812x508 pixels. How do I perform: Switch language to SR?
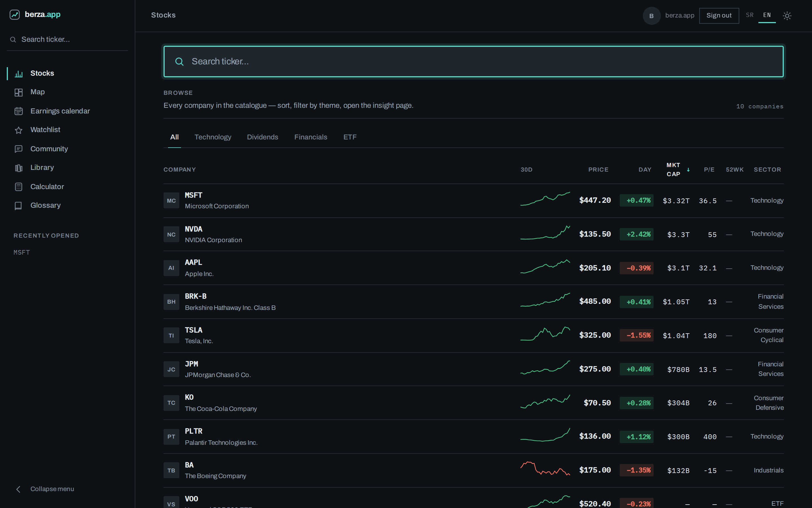click(750, 15)
